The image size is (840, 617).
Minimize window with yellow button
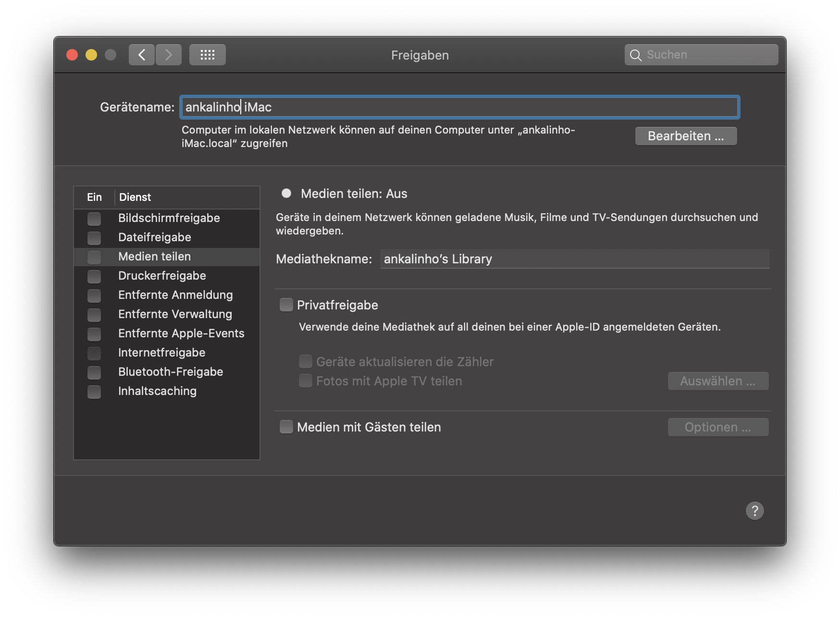(x=91, y=55)
